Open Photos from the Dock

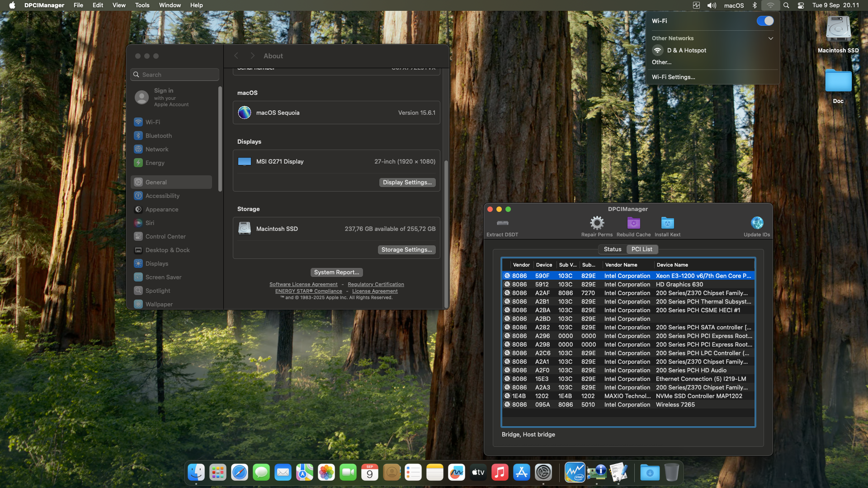(326, 473)
